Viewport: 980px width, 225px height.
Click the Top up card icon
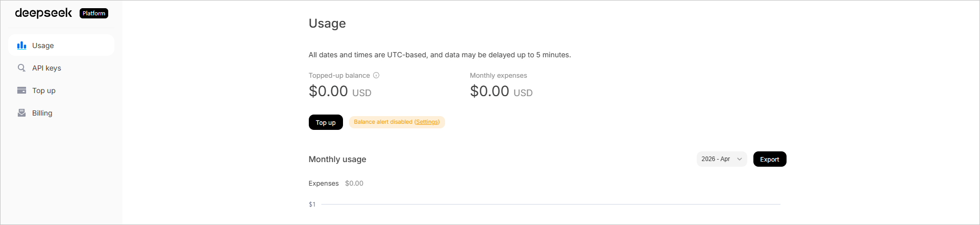point(21,91)
